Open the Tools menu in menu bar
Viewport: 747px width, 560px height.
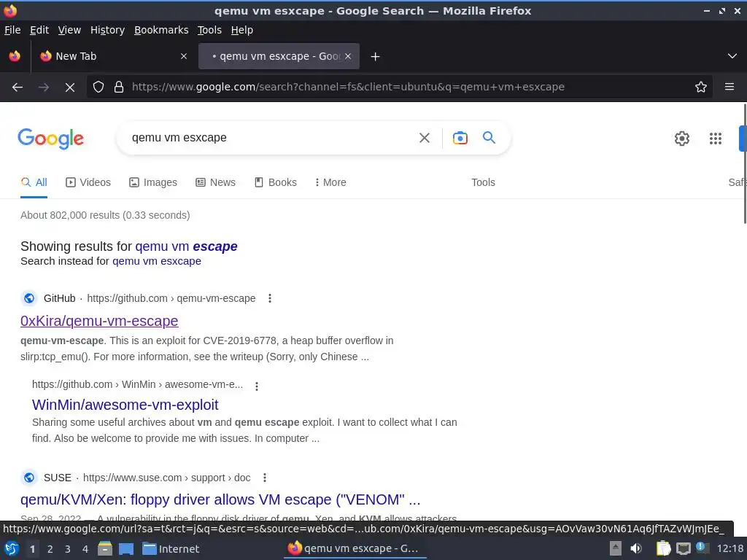pyautogui.click(x=209, y=30)
